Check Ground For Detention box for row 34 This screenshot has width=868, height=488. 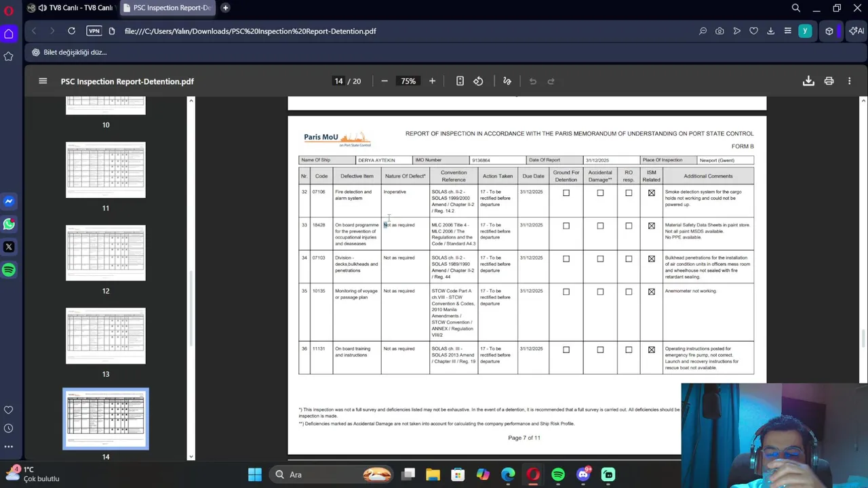[566, 259]
